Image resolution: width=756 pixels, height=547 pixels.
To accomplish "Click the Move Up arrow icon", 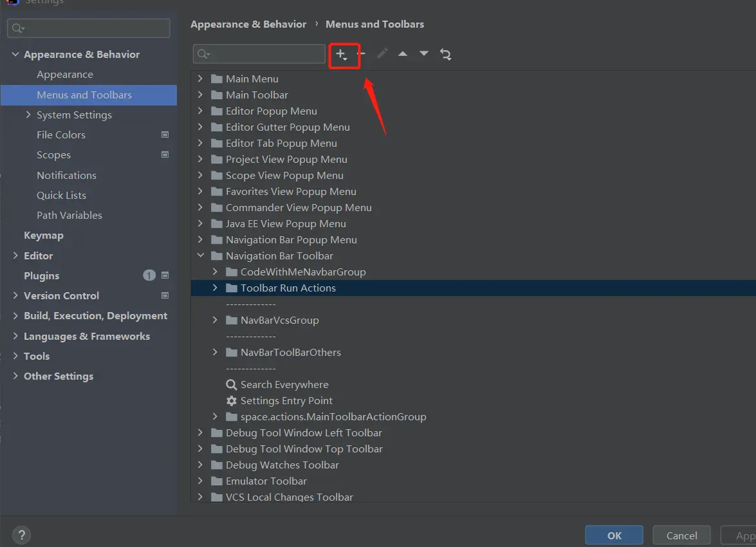I will pyautogui.click(x=403, y=54).
